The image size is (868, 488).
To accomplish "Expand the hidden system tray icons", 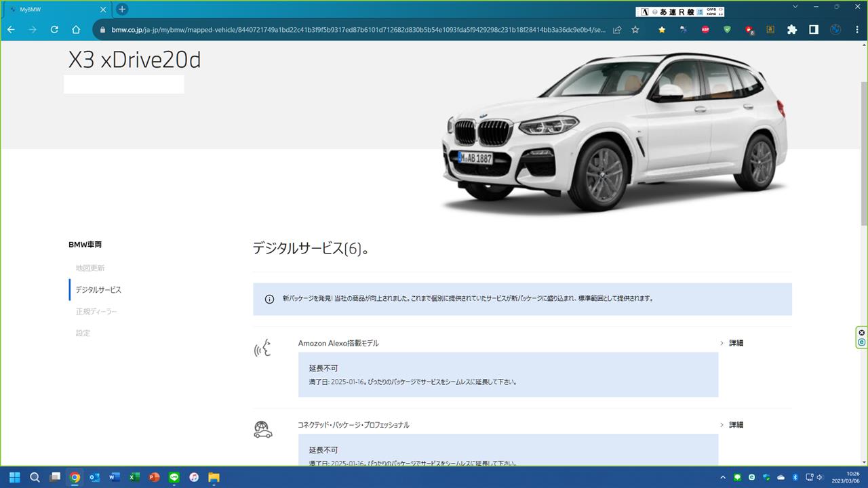I will (723, 477).
